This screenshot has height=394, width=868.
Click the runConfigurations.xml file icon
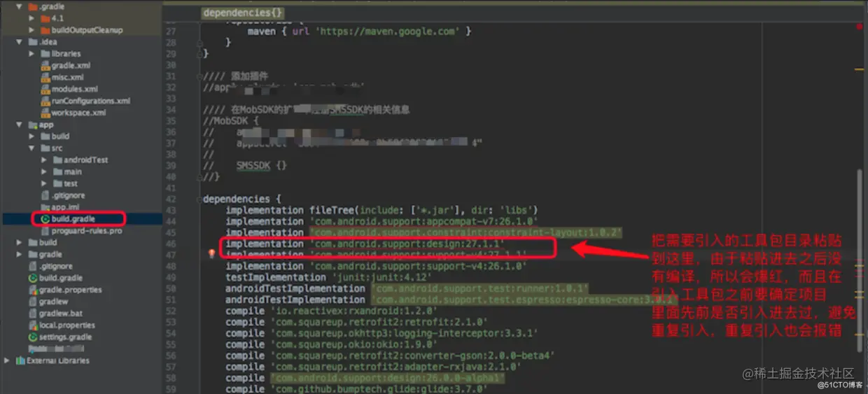[x=45, y=101]
